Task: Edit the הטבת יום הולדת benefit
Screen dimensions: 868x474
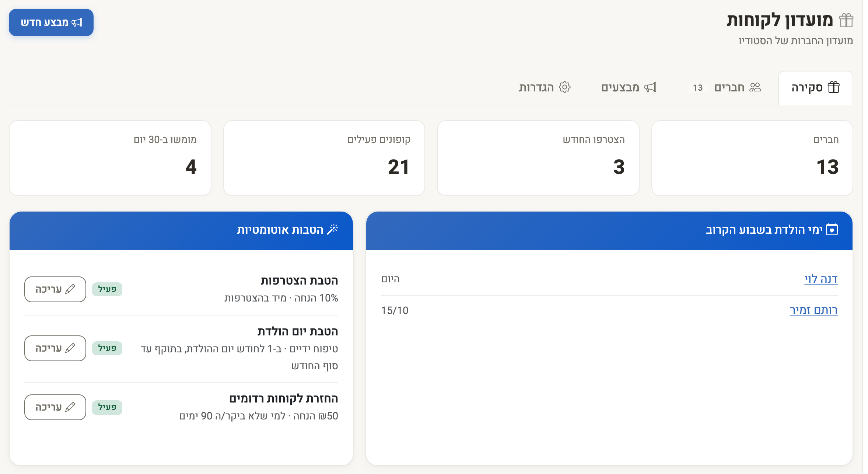Action: tap(55, 348)
